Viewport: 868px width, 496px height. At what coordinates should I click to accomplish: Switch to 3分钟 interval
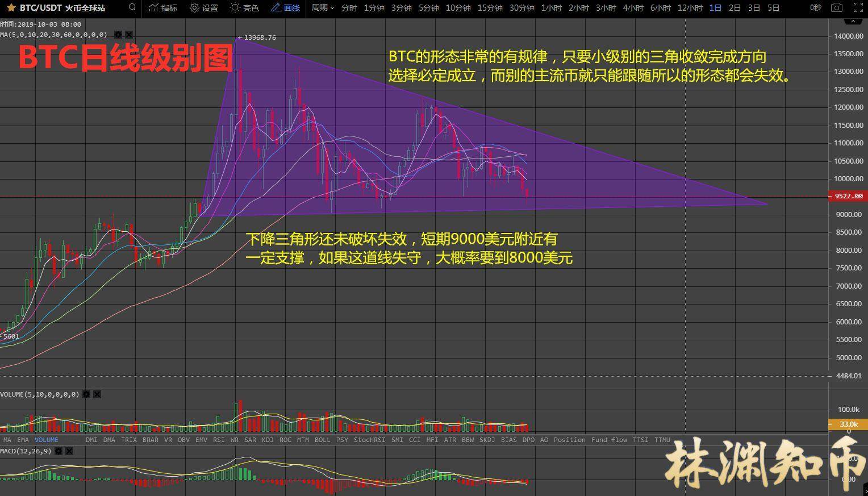tap(401, 8)
